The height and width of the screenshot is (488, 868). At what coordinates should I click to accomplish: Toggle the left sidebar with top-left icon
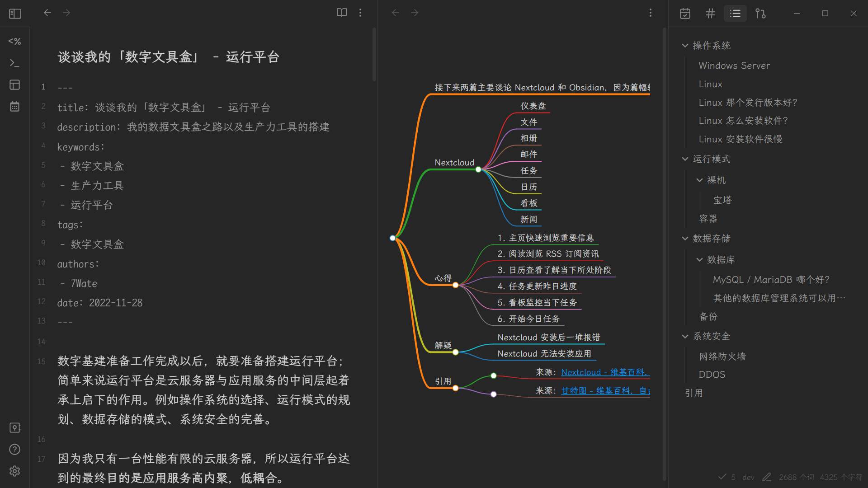(15, 14)
